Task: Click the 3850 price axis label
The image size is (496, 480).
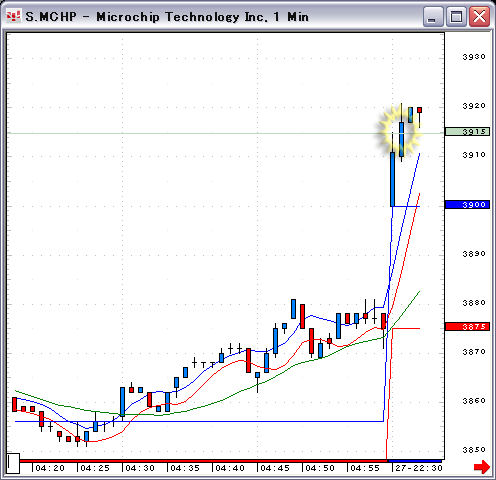Action: pos(474,450)
